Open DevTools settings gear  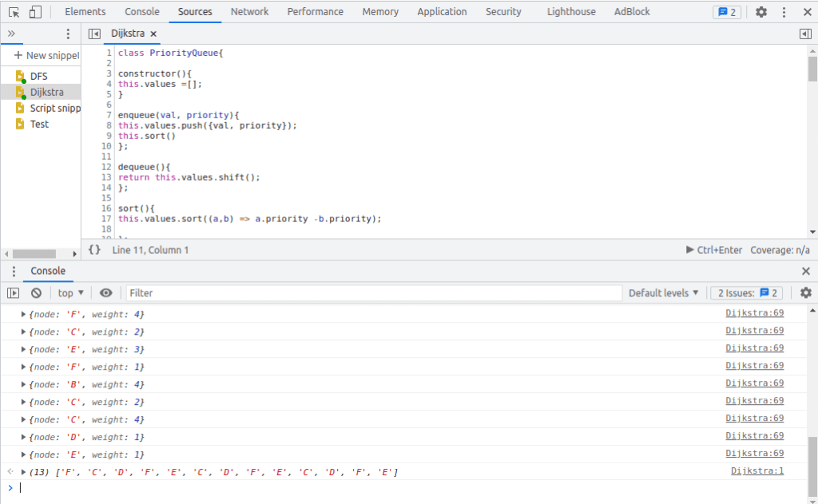(x=760, y=11)
